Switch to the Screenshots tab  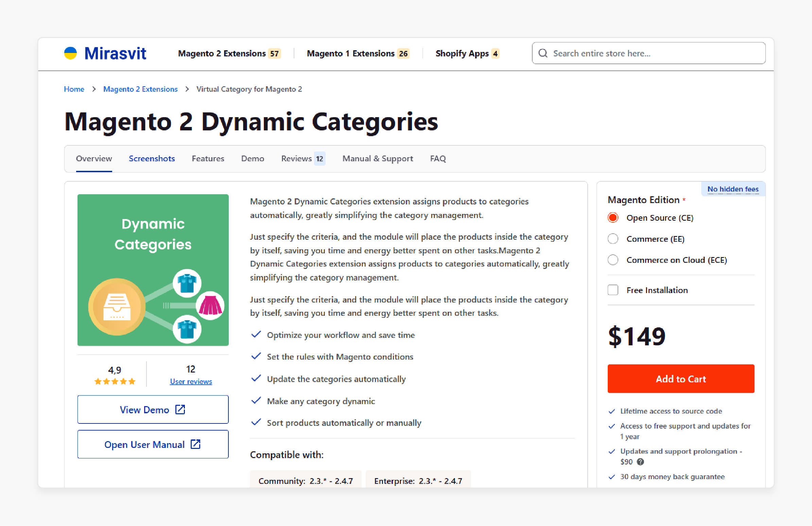click(152, 159)
